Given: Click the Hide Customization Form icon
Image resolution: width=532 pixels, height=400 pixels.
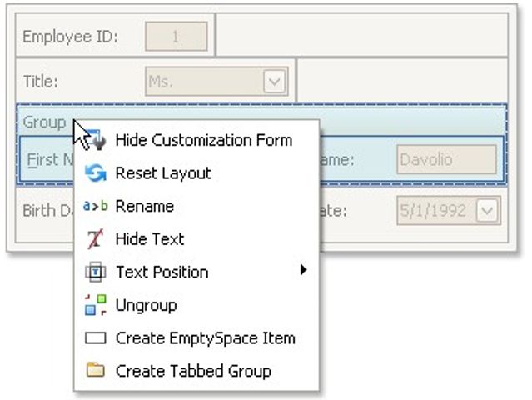Looking at the screenshot, I should [x=96, y=140].
